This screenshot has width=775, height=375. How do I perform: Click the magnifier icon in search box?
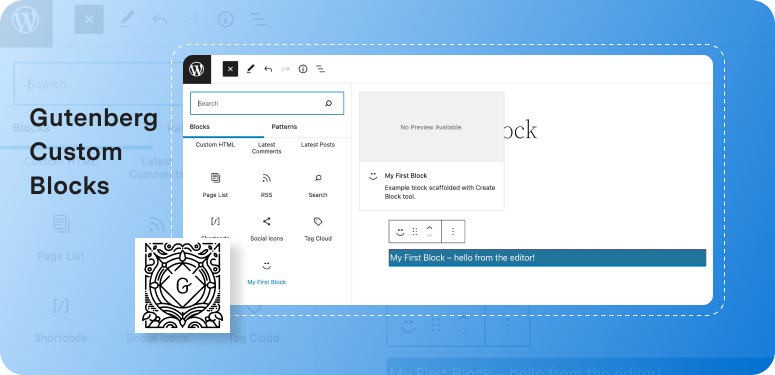328,103
